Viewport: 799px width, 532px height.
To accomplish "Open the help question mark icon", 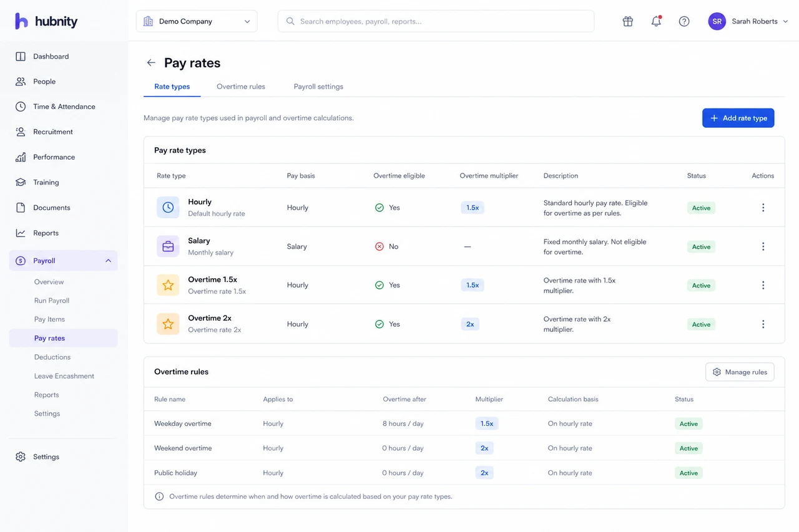I will (x=684, y=21).
